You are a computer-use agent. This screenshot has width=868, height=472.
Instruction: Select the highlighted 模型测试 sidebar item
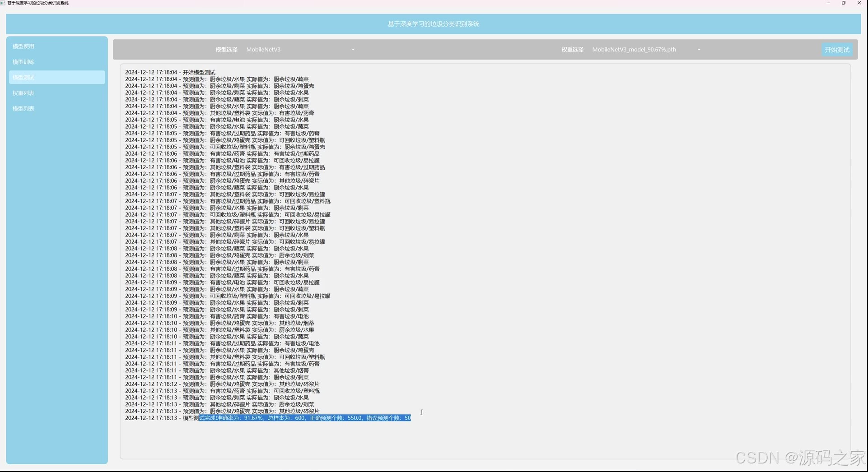tap(57, 77)
